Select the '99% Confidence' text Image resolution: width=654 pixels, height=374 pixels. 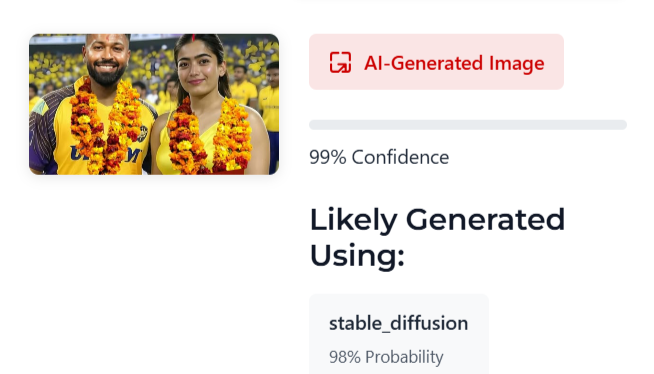(379, 157)
